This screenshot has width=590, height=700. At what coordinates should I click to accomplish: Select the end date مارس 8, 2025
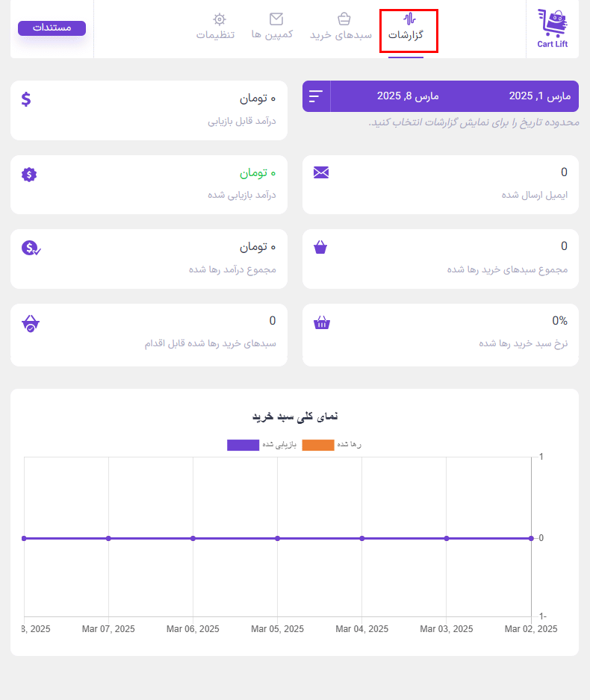408,96
